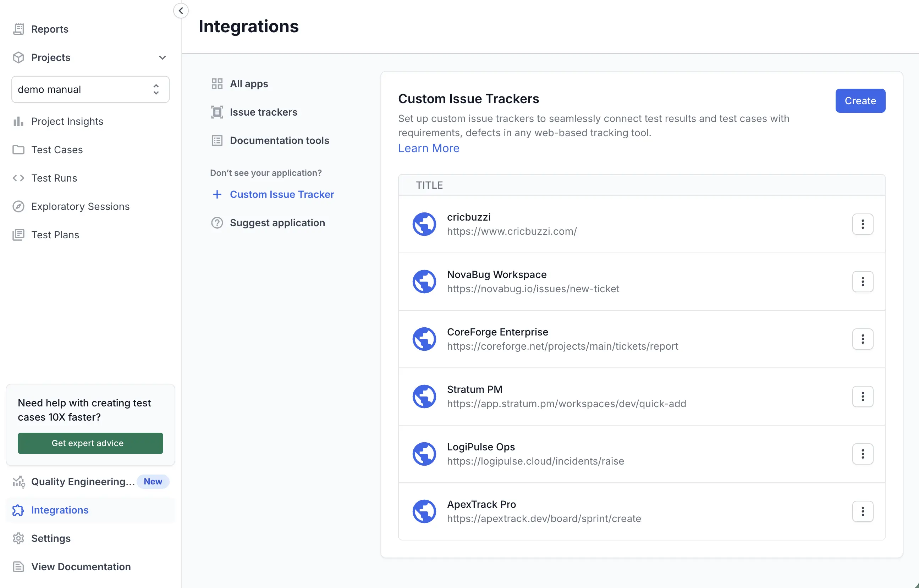Click the CoreForge Enterprise globe icon

424,339
